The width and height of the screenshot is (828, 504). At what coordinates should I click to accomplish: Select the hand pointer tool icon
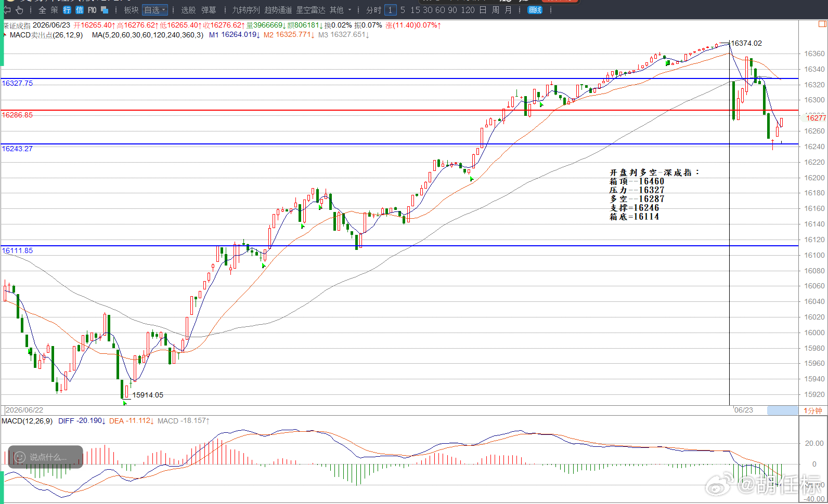20,10
